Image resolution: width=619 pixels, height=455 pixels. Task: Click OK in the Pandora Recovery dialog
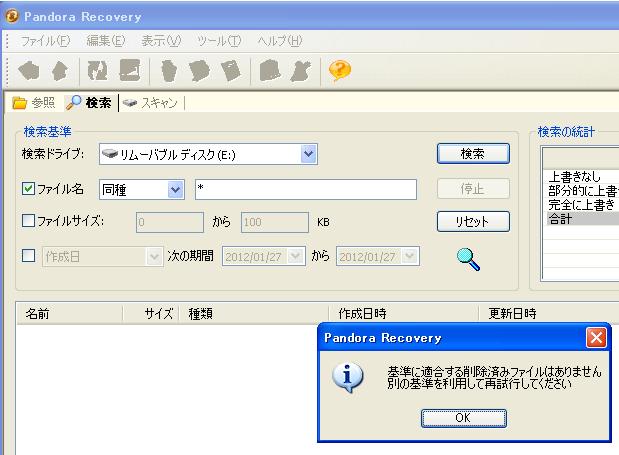(463, 418)
